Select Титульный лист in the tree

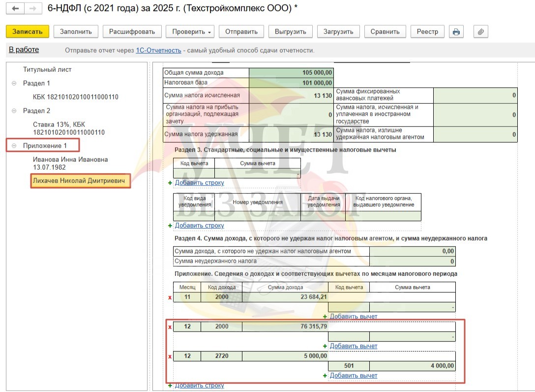click(x=47, y=69)
